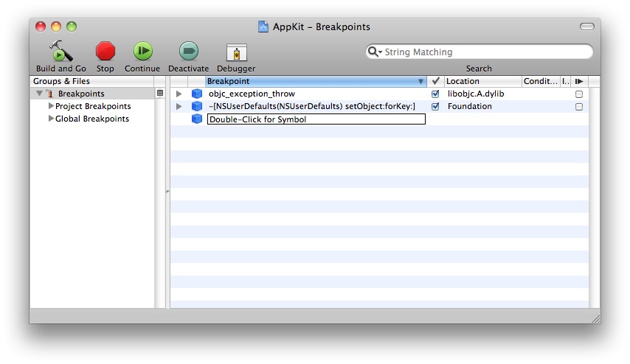Expand the Project Breakpoints group

(51, 106)
